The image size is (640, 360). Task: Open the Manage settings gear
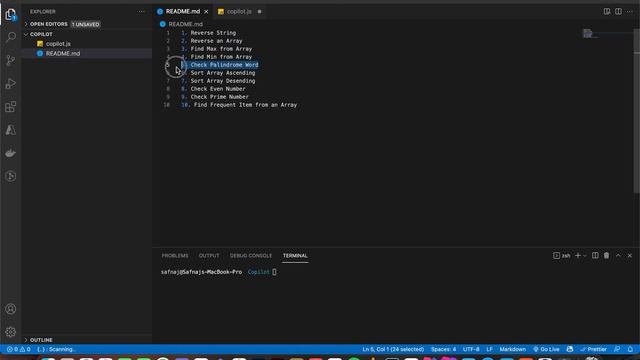(11, 332)
